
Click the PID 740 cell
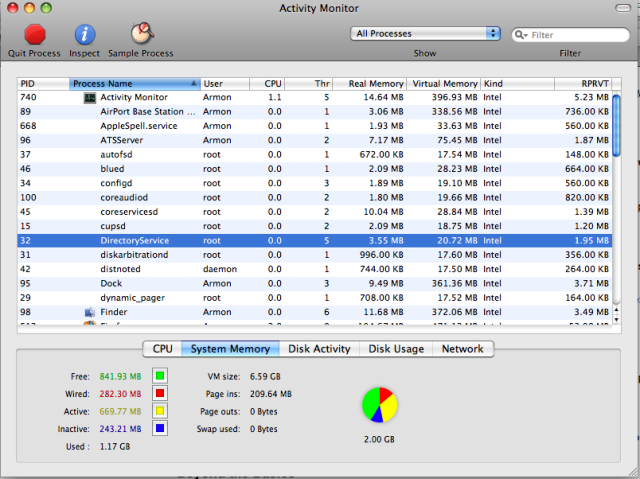(x=28, y=98)
